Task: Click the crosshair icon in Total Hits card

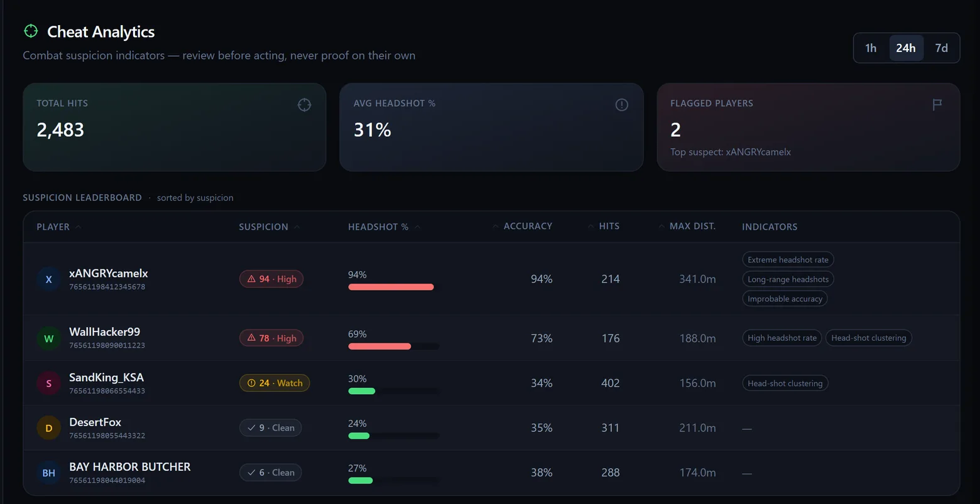Action: (x=304, y=105)
